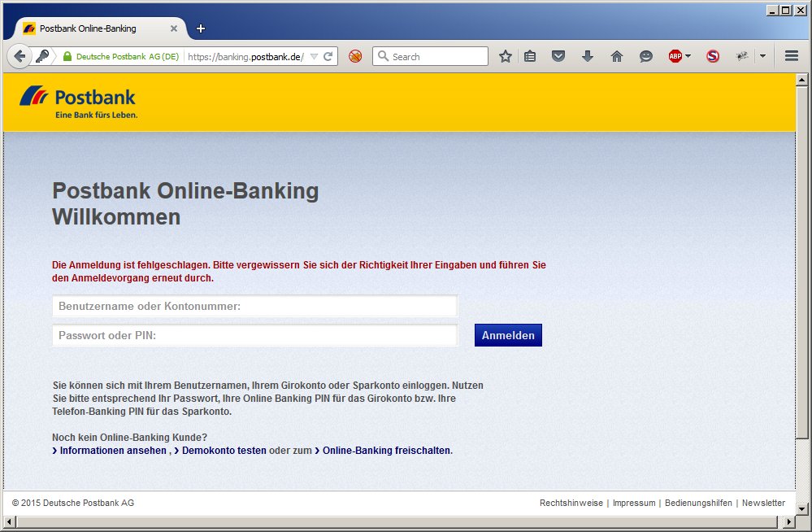Open the URL history dropdown arrow
Image resolution: width=812 pixels, height=532 pixels.
point(314,56)
